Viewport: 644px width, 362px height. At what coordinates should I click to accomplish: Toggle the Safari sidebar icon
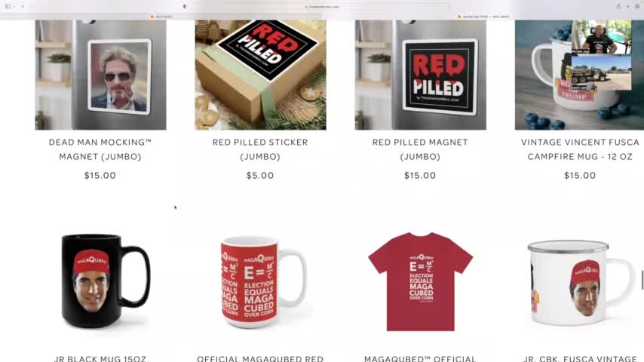pos(8,7)
